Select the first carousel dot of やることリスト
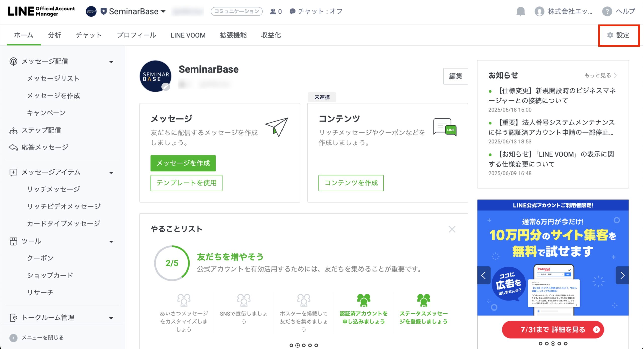Image resolution: width=644 pixels, height=349 pixels. 291,345
